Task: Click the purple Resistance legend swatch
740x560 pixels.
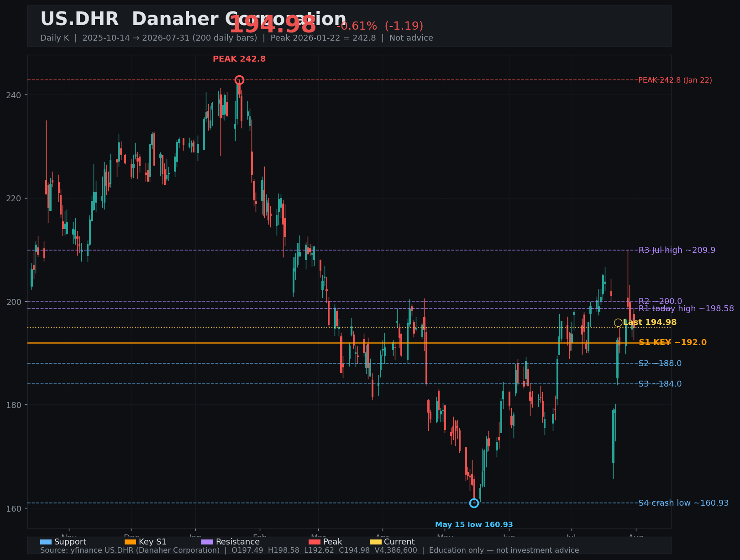Action: 207,542
